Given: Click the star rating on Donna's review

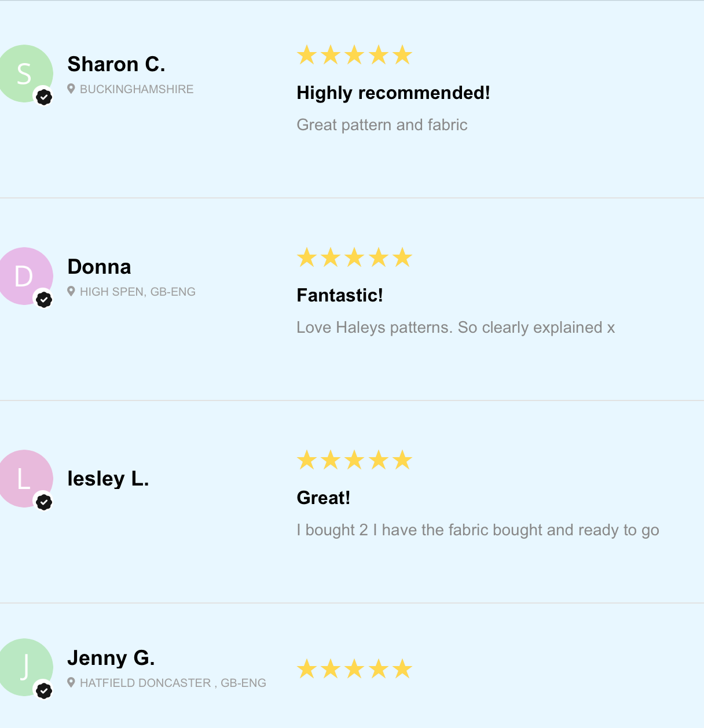Looking at the screenshot, I should (354, 258).
